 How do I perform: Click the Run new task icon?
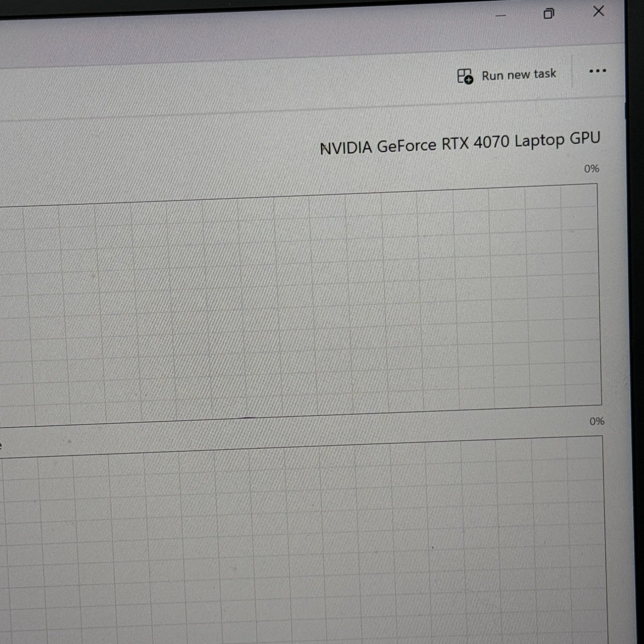click(465, 76)
